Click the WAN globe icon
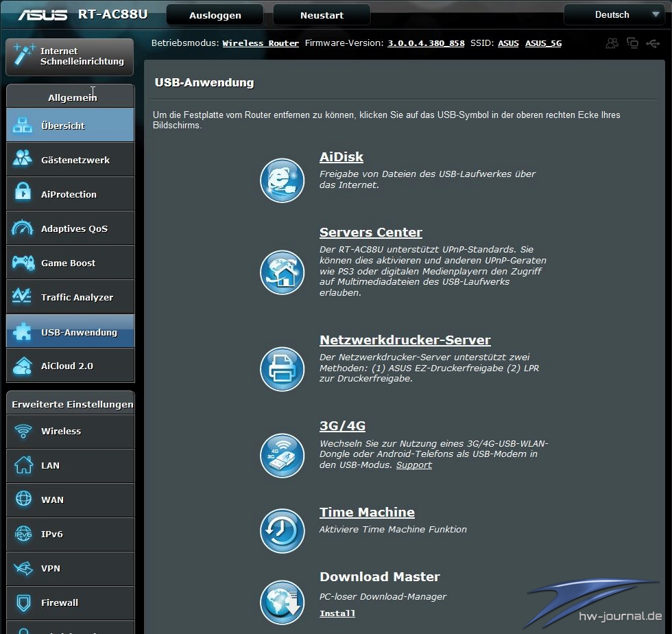 click(23, 498)
